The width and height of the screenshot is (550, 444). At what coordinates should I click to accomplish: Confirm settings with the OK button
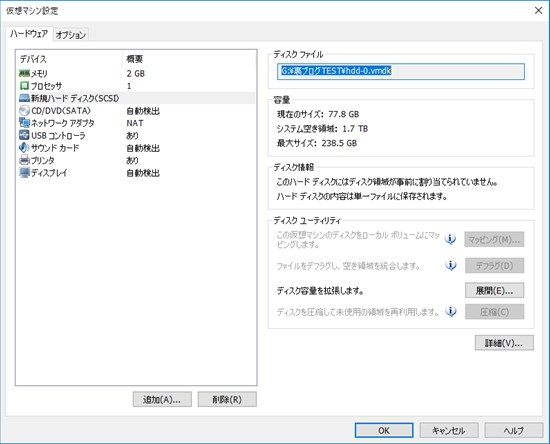(x=384, y=430)
